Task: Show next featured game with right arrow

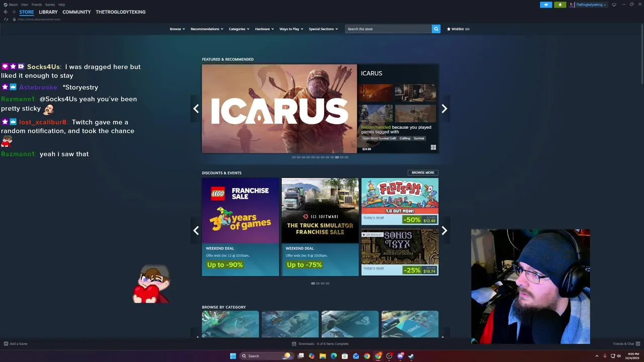Action: (444, 109)
